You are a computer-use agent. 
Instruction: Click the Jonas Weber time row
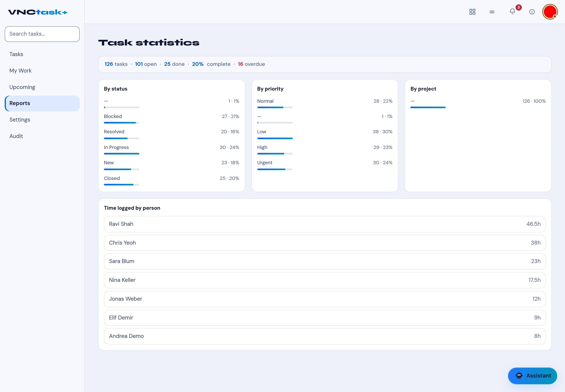[x=324, y=299]
